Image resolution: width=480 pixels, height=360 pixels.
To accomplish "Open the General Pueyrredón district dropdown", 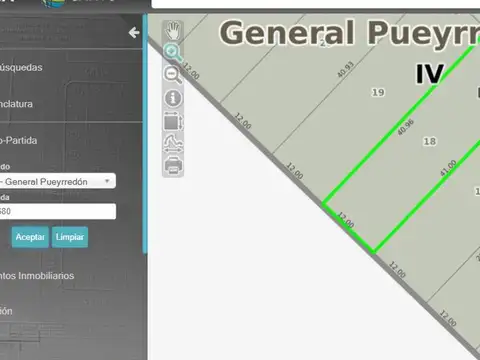I will (x=57, y=181).
